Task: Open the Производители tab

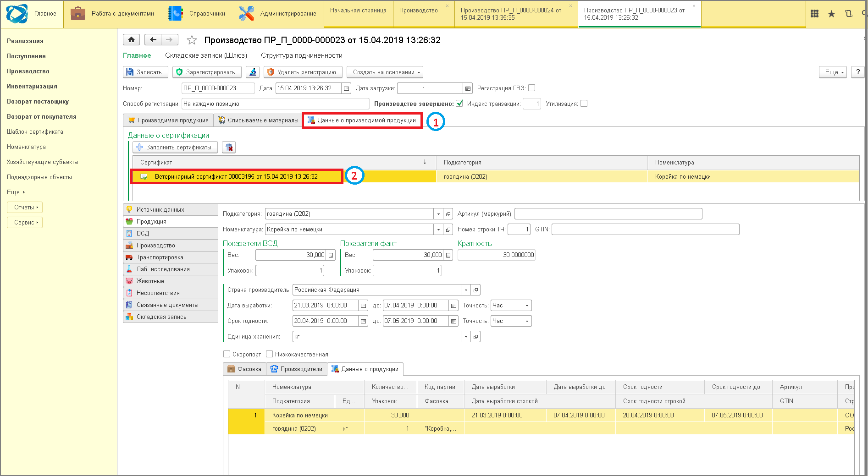Action: tap(297, 369)
